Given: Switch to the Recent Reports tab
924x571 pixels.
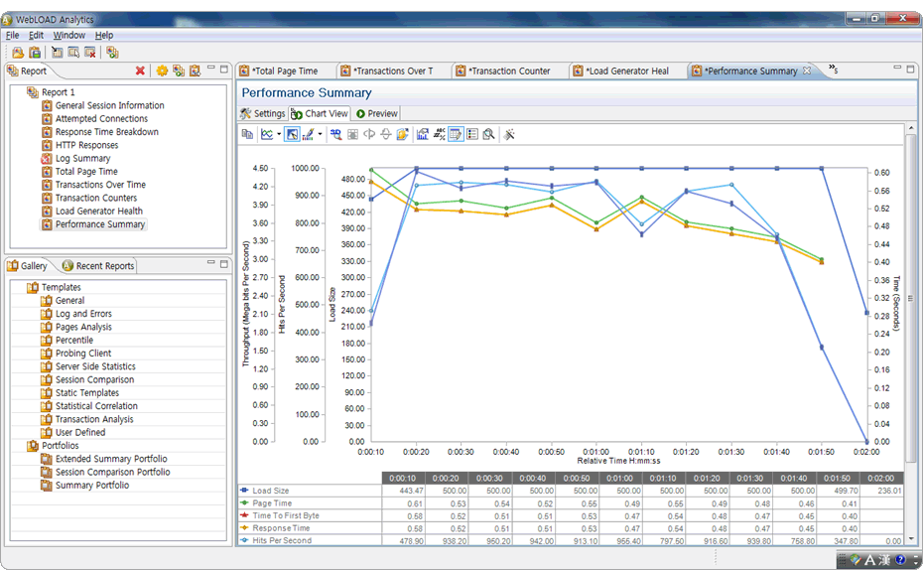Looking at the screenshot, I should click(x=98, y=266).
